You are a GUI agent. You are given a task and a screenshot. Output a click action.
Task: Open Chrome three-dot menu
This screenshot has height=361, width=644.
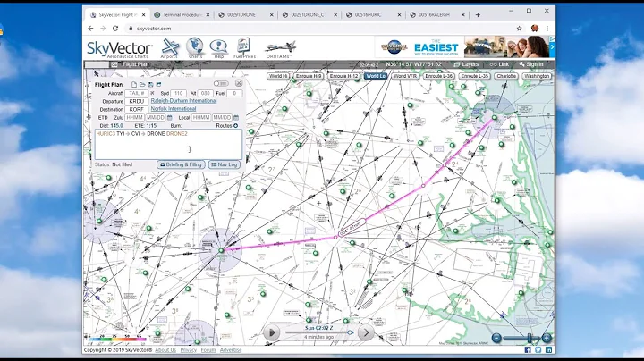tap(547, 29)
